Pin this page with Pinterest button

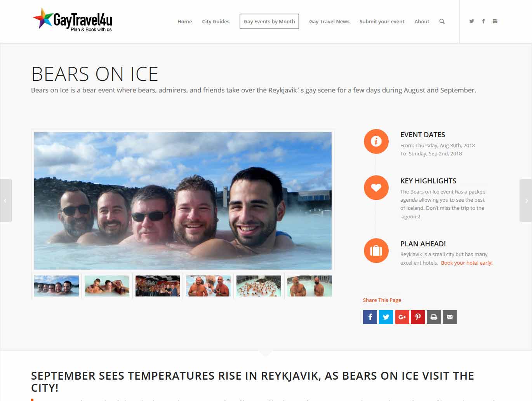[418, 317]
